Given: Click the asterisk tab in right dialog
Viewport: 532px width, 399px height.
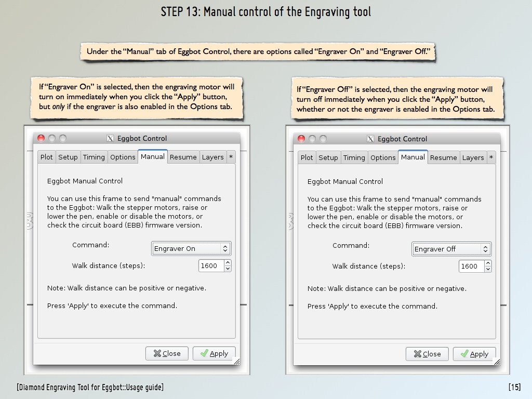Looking at the screenshot, I should pos(491,158).
